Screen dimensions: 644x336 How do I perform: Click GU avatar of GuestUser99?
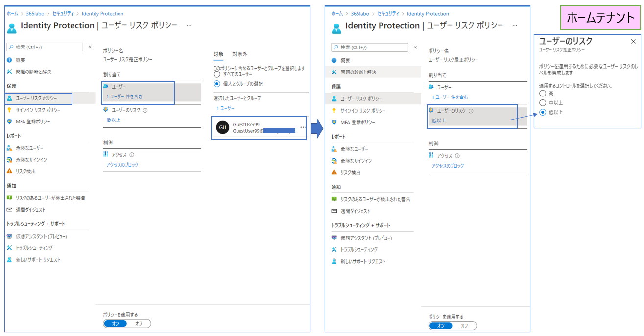pyautogui.click(x=223, y=128)
